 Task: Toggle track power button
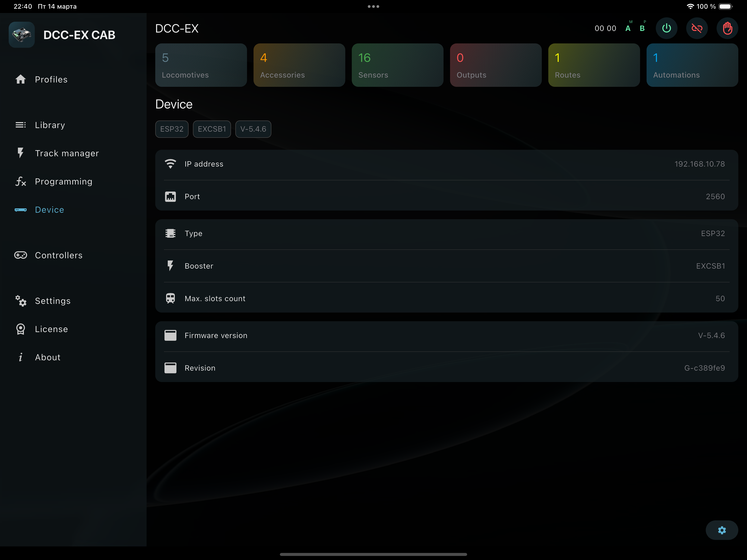666,28
